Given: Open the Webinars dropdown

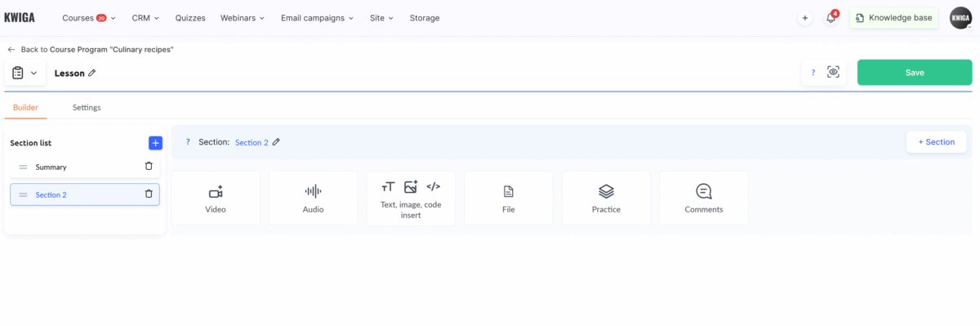Looking at the screenshot, I should point(243,17).
